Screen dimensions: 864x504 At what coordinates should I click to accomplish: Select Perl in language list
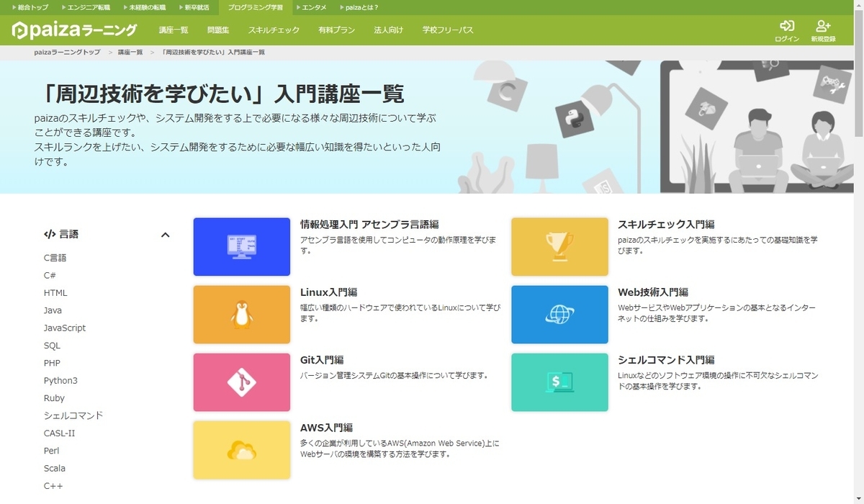tap(51, 451)
